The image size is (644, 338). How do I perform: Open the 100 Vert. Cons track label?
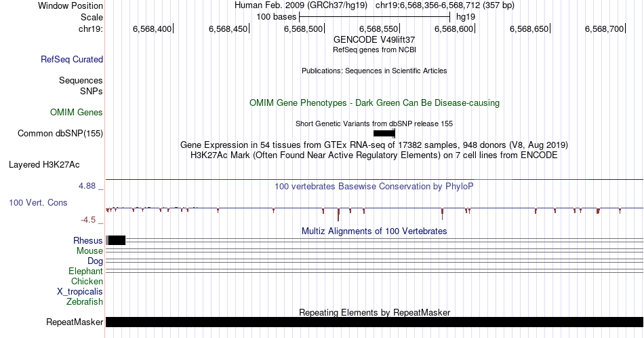(38, 202)
